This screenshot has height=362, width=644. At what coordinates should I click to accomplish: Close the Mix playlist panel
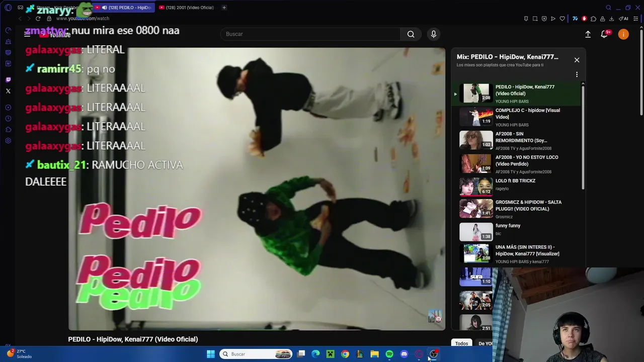click(577, 60)
